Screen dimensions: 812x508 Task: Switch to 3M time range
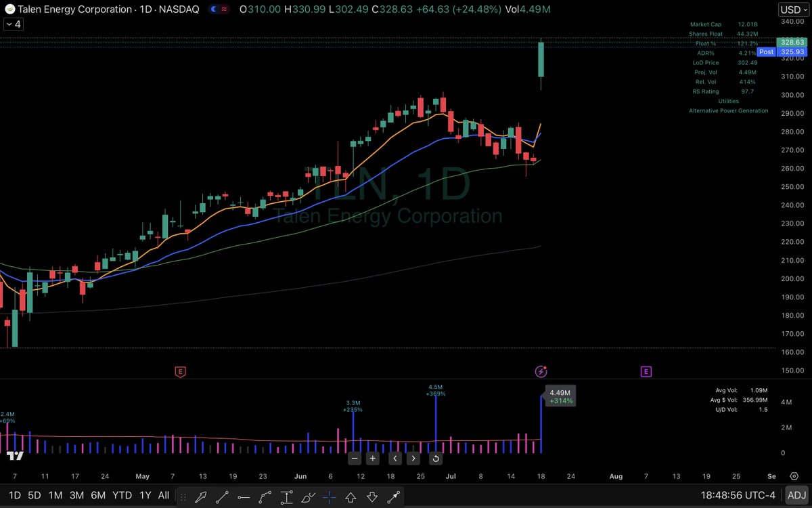76,495
